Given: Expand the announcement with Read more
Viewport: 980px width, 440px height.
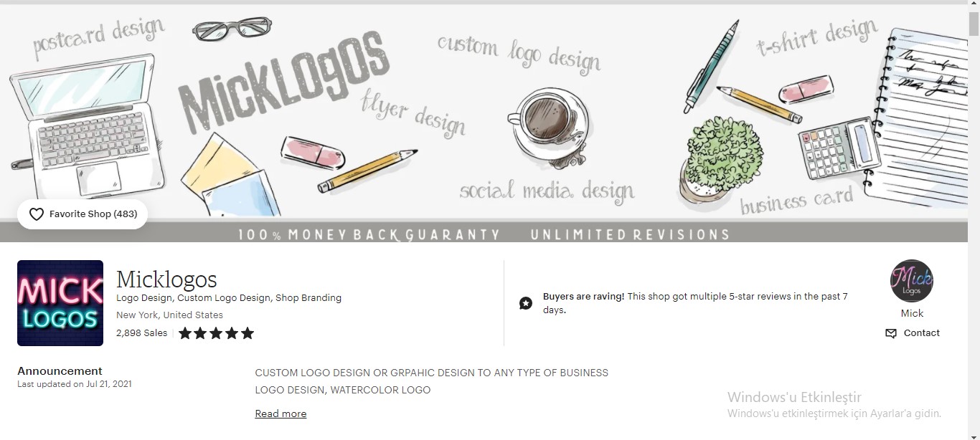Looking at the screenshot, I should [x=281, y=413].
